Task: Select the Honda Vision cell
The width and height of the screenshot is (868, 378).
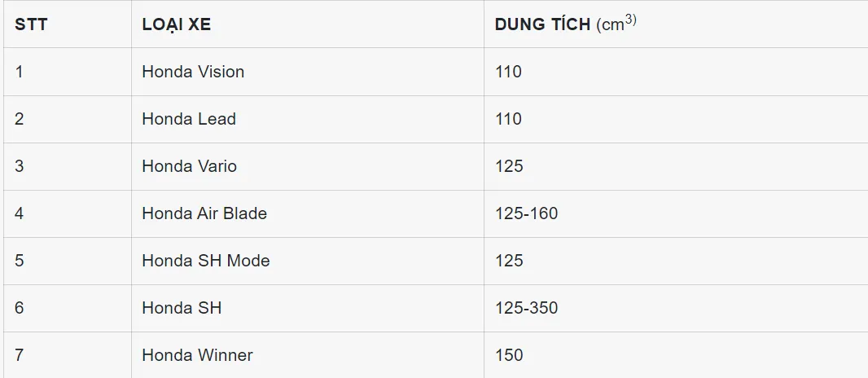Action: pos(193,72)
